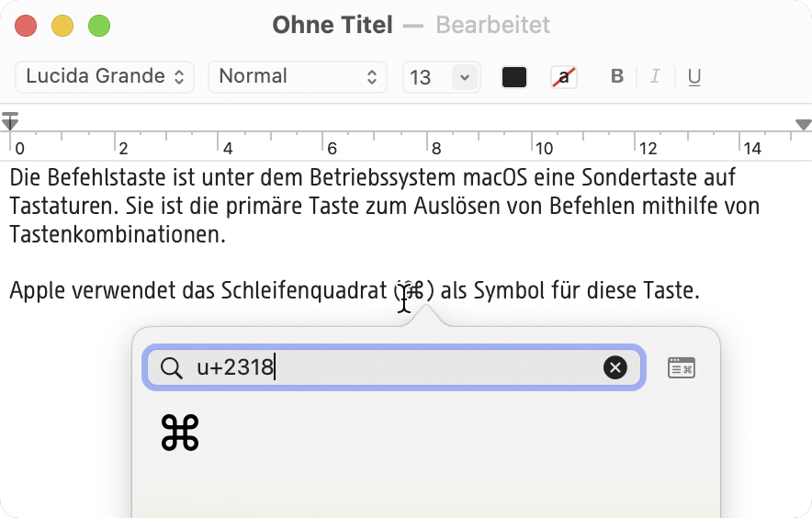Image resolution: width=812 pixels, height=518 pixels.
Task: Expand the font size arrow beside 13
Action: coord(464,78)
